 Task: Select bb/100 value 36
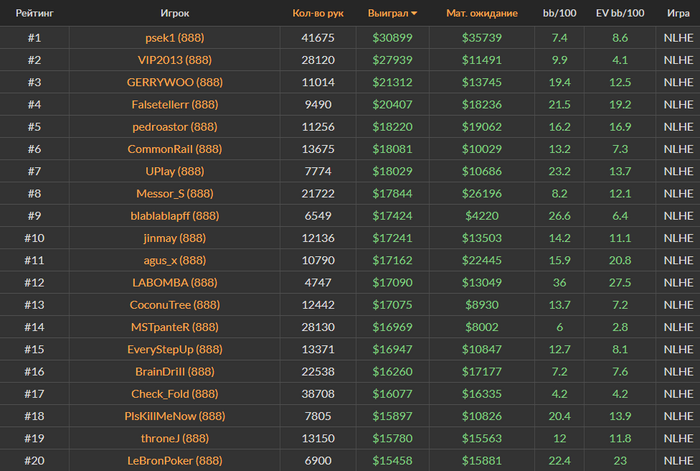(559, 283)
